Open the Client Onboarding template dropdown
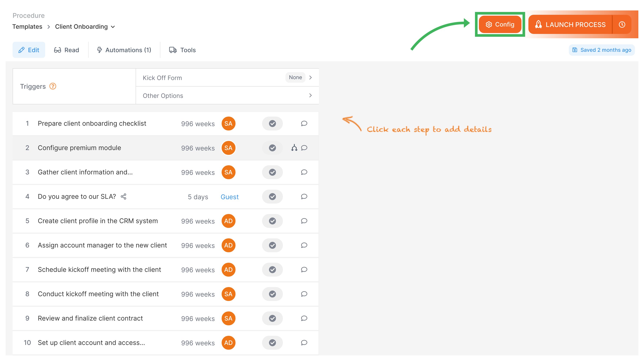This screenshot has height=361, width=644. [85, 27]
